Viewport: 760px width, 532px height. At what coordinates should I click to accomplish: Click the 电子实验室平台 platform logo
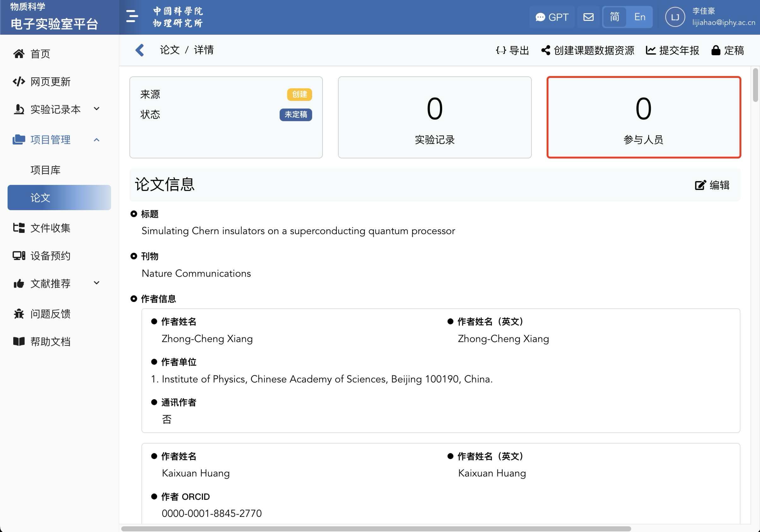(55, 24)
